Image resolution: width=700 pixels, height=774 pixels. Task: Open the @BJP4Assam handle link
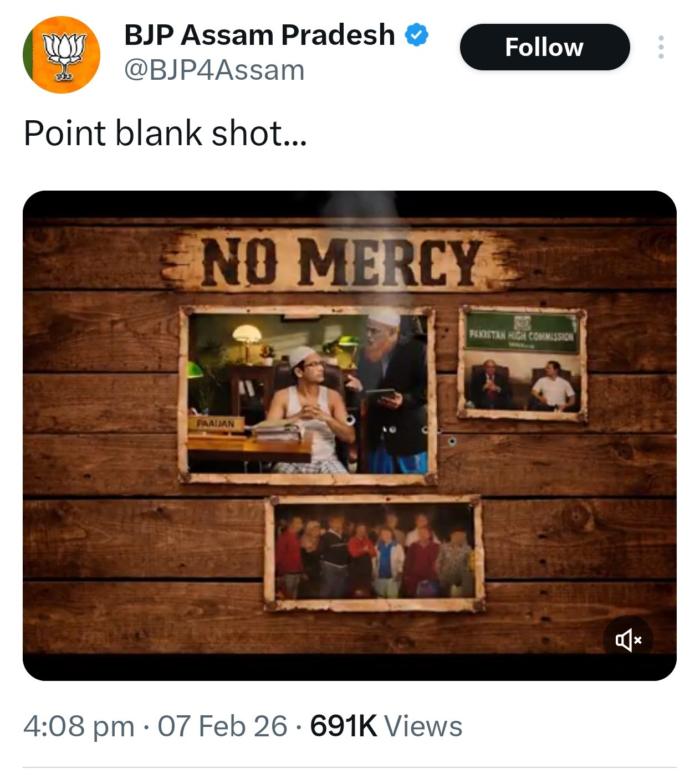click(213, 69)
